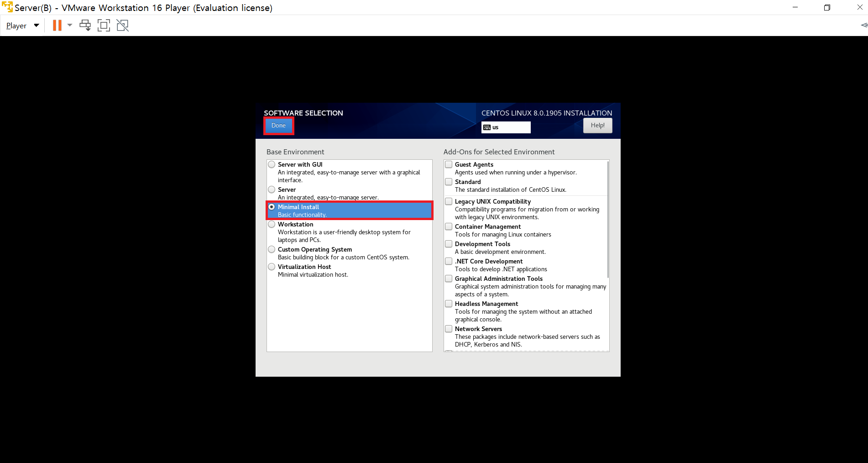Click 'CENTOS LINUX 8.0.1905 INSTALLATION' title
The width and height of the screenshot is (868, 463).
(x=547, y=113)
